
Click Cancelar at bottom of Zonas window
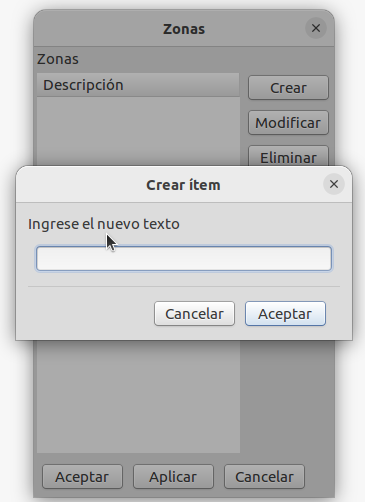[264, 477]
